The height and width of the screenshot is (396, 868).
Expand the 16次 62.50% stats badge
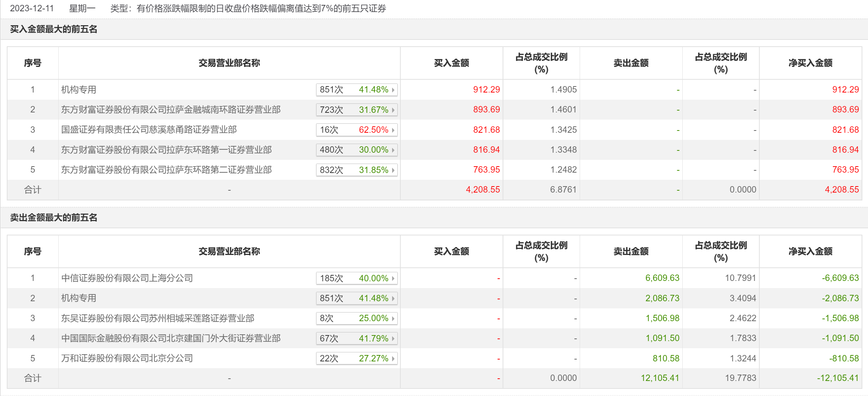point(357,130)
